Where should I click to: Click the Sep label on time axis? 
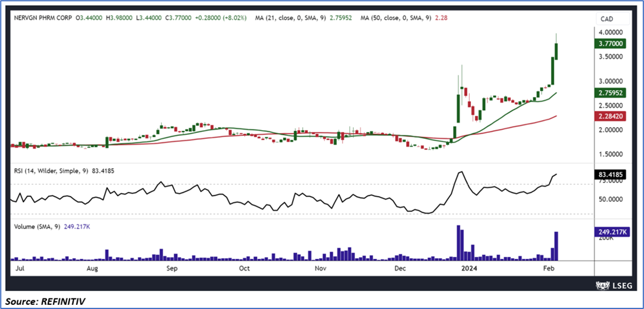click(x=172, y=269)
